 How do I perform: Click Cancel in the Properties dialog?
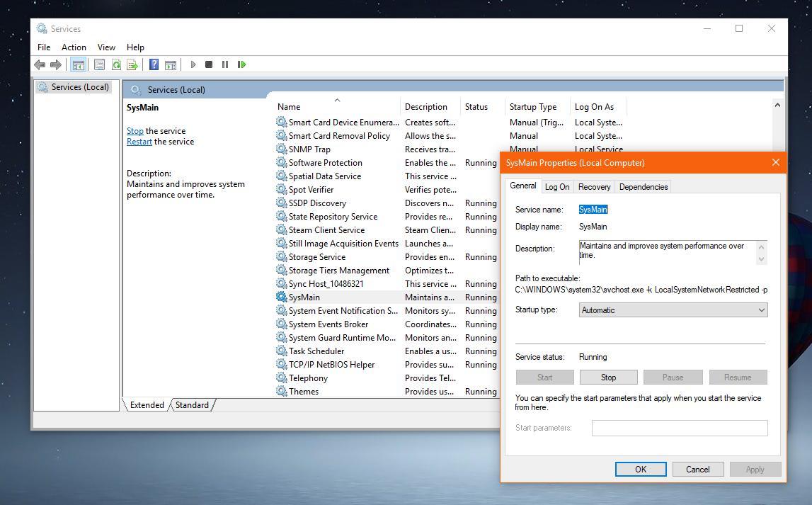(x=697, y=470)
